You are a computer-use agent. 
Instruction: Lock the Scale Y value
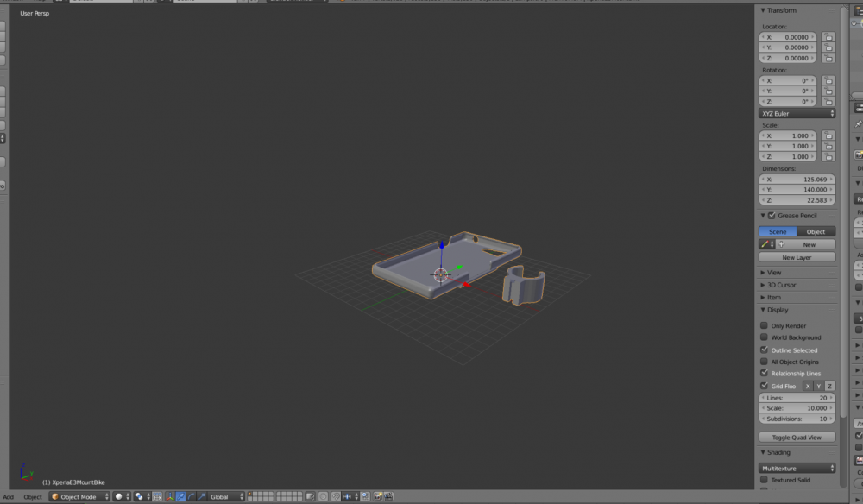(x=828, y=147)
